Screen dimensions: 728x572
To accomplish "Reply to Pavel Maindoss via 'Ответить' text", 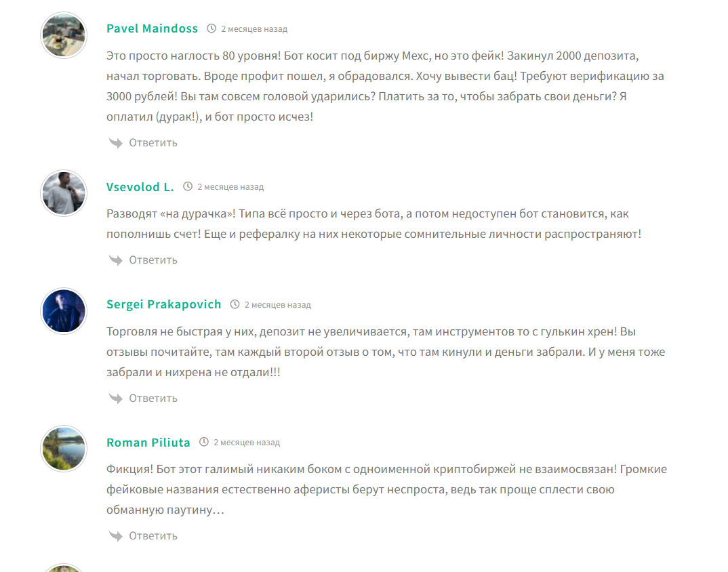I will pos(153,142).
